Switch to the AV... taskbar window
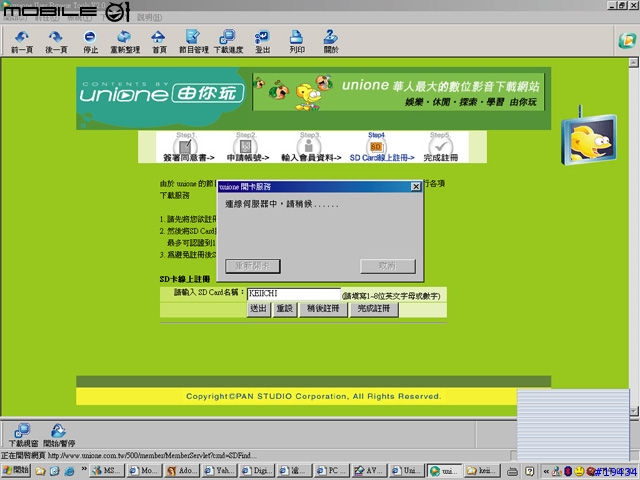This screenshot has width=640, height=480. (x=370, y=471)
